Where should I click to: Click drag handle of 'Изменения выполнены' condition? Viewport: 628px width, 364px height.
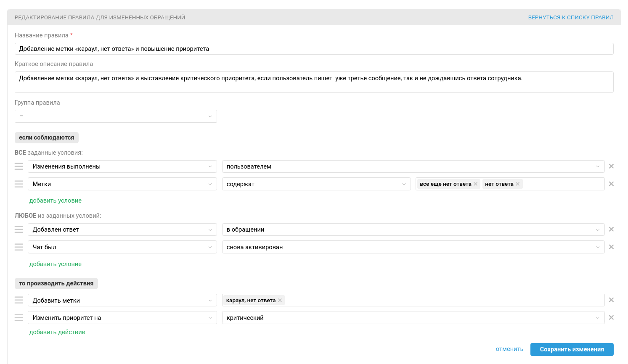point(19,166)
